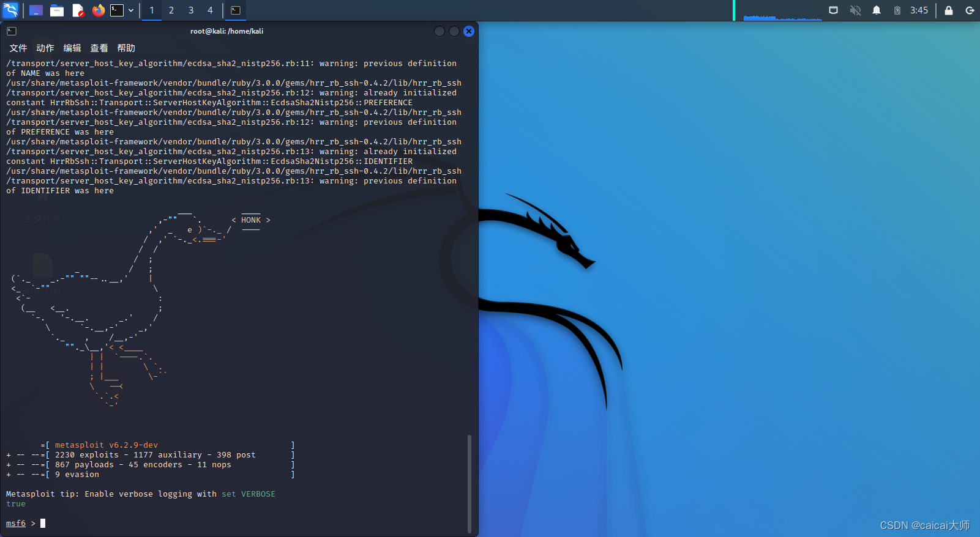Click the 'metasploit v6.2.9-dev' text
The width and height of the screenshot is (980, 537).
coord(107,445)
